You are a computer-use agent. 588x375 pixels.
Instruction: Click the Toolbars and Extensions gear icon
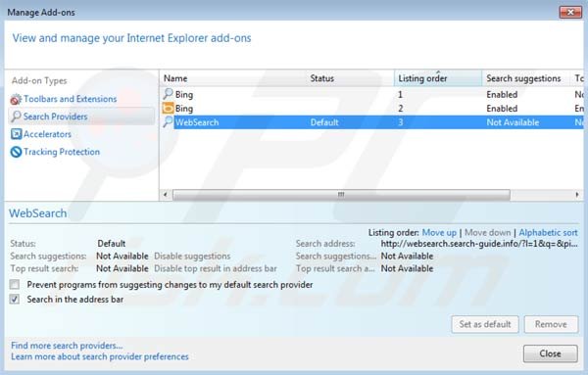(16, 99)
